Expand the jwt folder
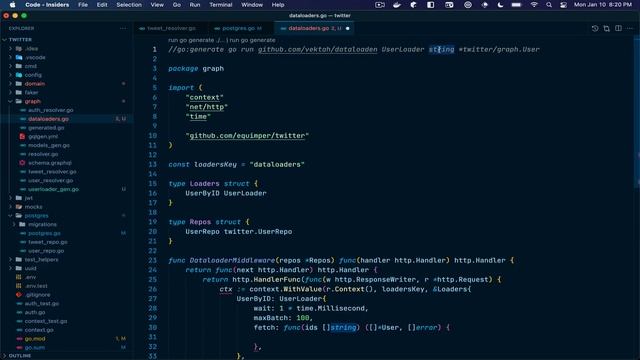This screenshot has height=360, width=640. coord(11,198)
